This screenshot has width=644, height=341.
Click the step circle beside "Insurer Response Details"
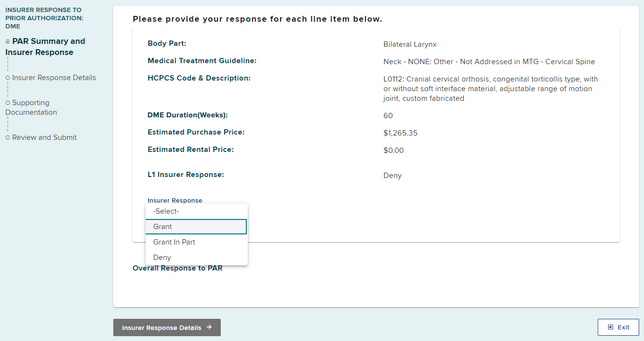[7, 77]
